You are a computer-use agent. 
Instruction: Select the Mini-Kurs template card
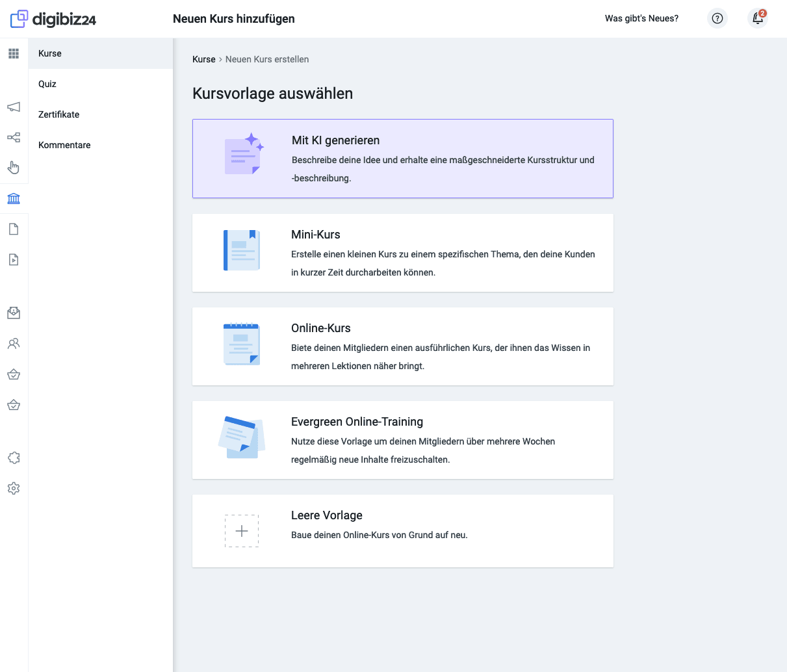(402, 253)
